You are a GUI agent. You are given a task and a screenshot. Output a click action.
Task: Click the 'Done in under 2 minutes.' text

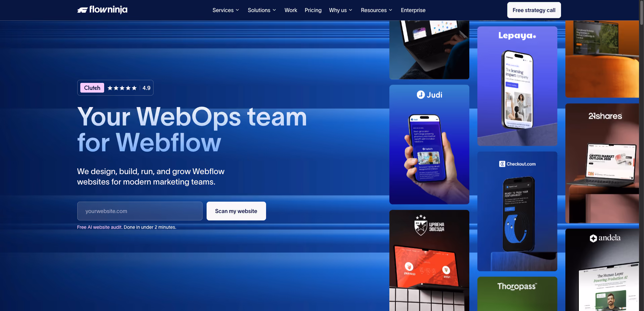coord(150,227)
